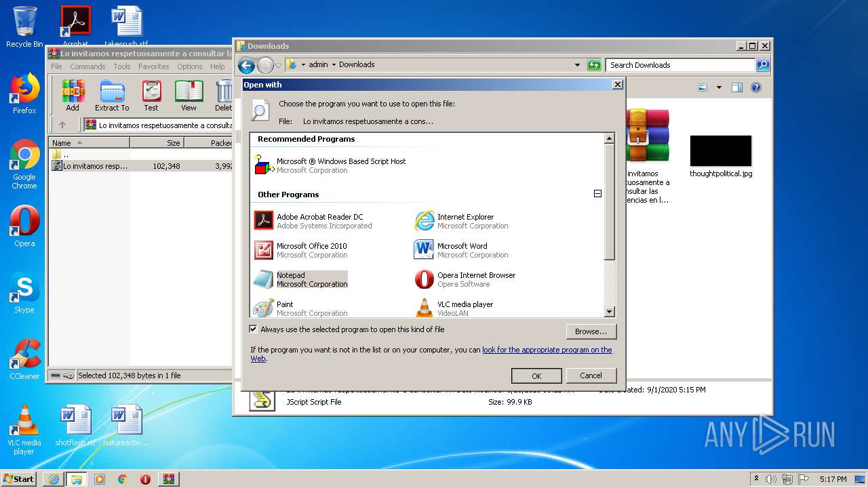Click WinRAR Add toolbar icon
868x488 pixels.
tap(73, 96)
